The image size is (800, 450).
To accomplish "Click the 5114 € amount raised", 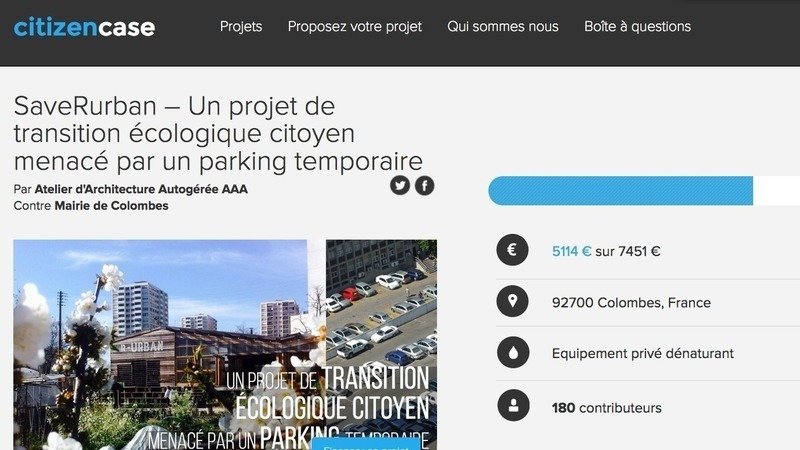I will coord(571,252).
